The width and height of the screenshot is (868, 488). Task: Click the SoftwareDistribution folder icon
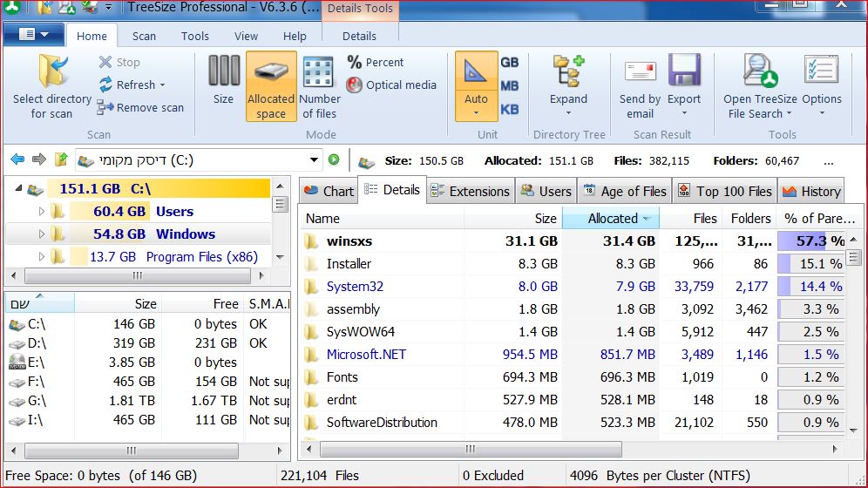pyautogui.click(x=312, y=423)
